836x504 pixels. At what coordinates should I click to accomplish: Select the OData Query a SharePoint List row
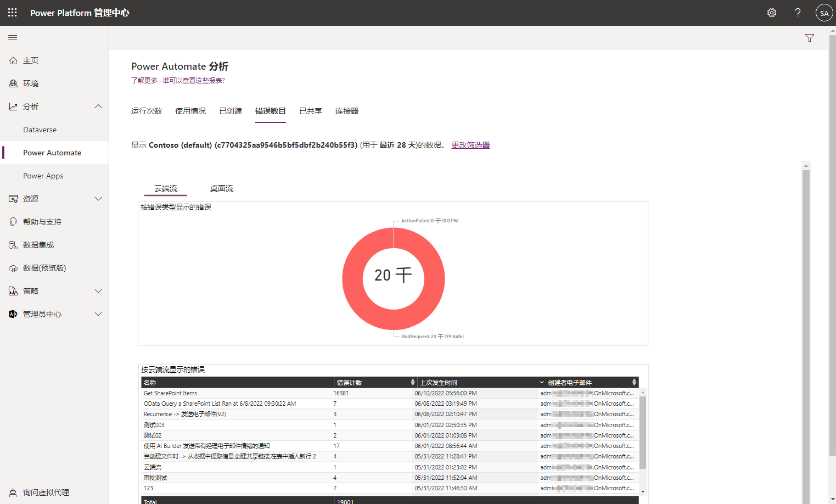click(x=390, y=404)
